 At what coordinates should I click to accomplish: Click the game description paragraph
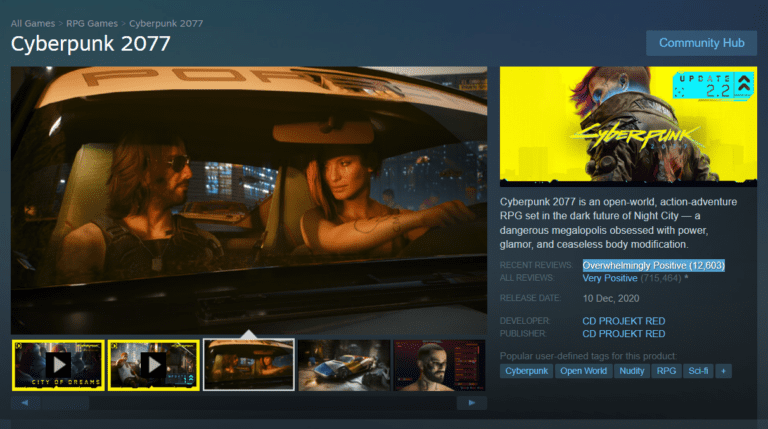tap(619, 223)
